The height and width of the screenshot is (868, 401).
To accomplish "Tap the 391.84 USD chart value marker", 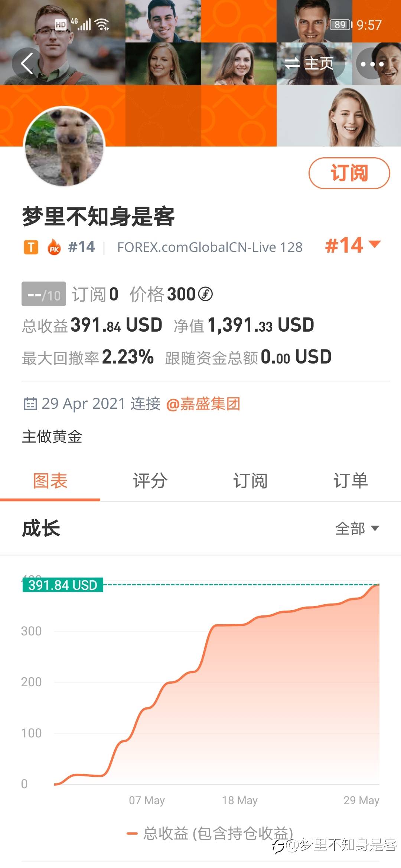I will [x=62, y=585].
